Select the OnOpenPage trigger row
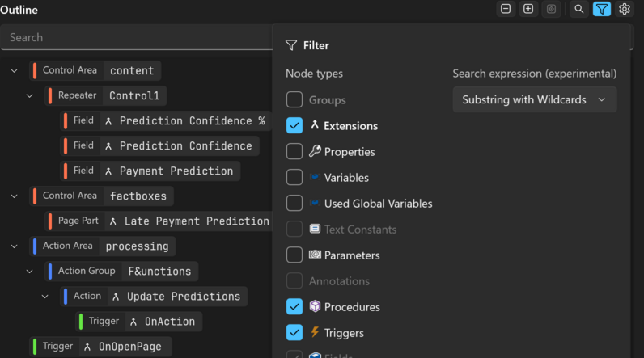The height and width of the screenshot is (358, 644). tap(100, 347)
